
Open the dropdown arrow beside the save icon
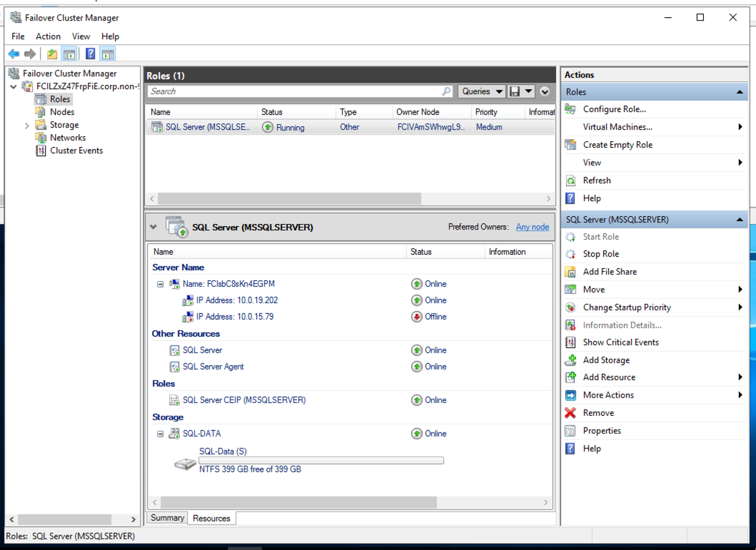pos(528,91)
